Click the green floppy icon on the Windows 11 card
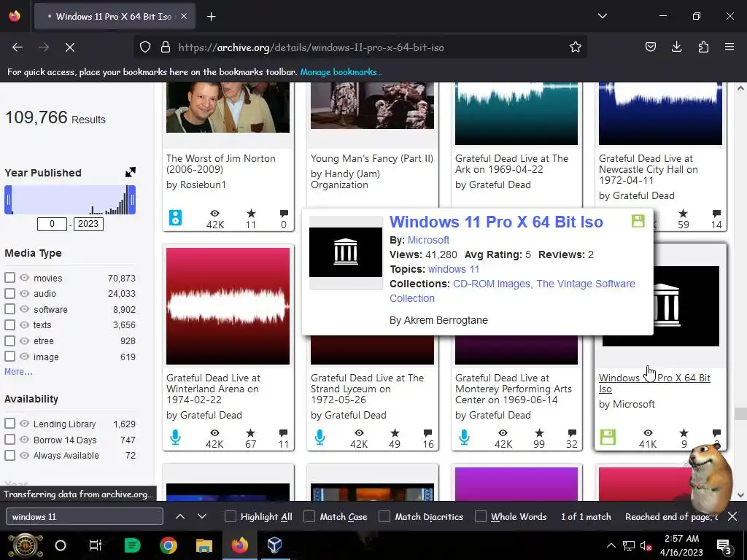Image resolution: width=747 pixels, height=560 pixels. pyautogui.click(x=608, y=437)
